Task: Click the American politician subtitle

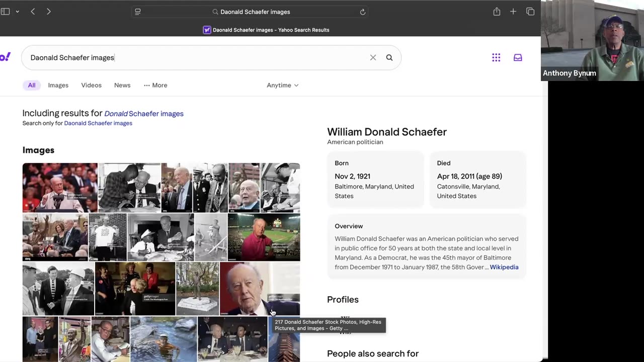Action: coord(355,142)
